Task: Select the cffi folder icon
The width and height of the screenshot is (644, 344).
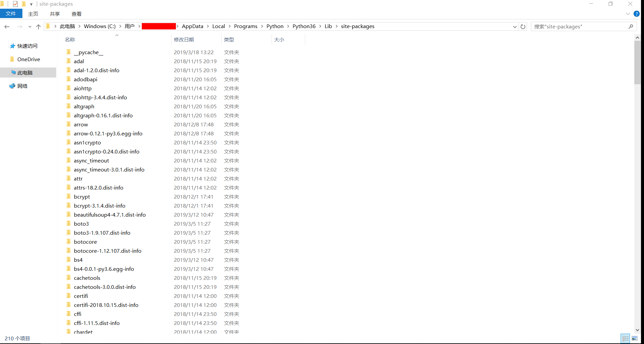Action: [x=69, y=314]
